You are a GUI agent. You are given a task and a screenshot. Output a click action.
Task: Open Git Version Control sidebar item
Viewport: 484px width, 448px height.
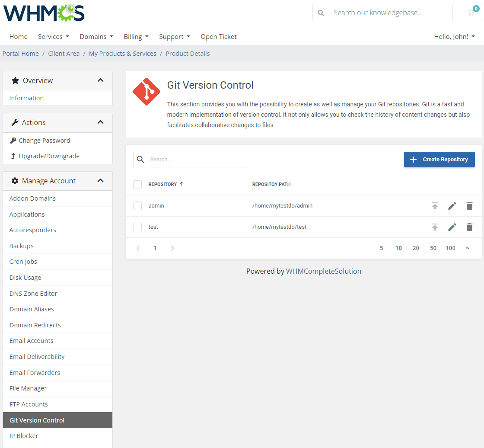[58, 420]
